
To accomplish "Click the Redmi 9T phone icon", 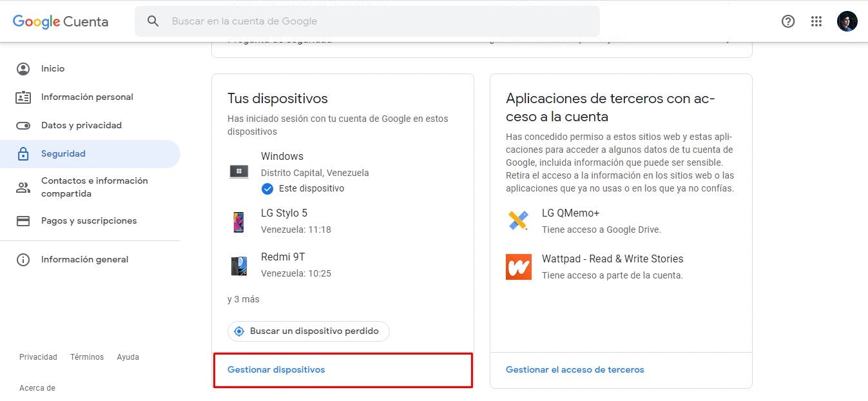I will 239,265.
